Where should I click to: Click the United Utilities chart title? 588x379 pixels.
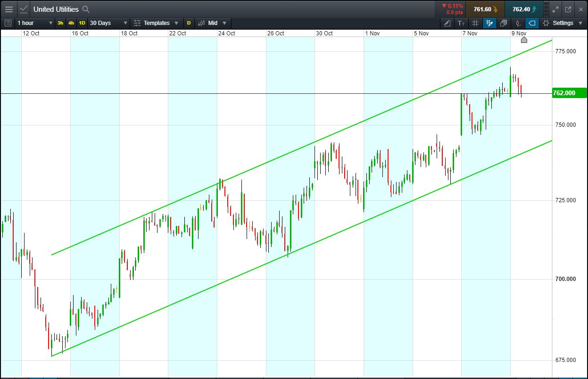(x=56, y=9)
